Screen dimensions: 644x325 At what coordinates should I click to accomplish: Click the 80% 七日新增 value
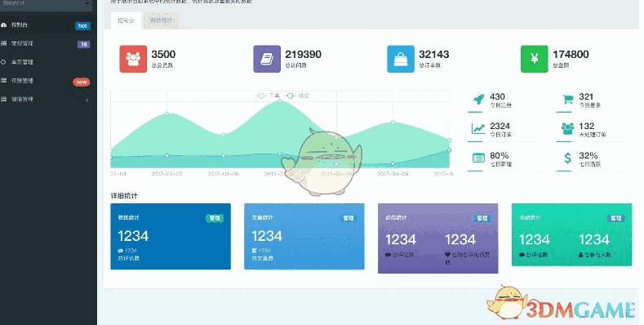tap(500, 155)
